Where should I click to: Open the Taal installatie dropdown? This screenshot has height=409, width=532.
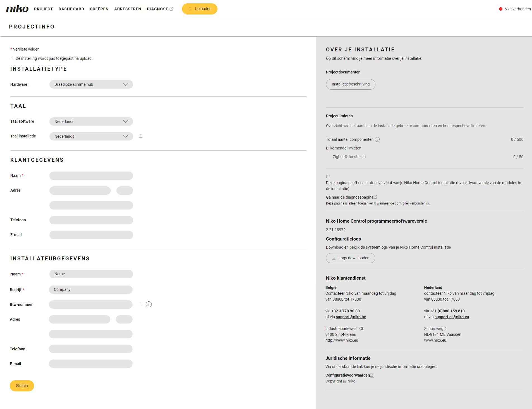91,136
